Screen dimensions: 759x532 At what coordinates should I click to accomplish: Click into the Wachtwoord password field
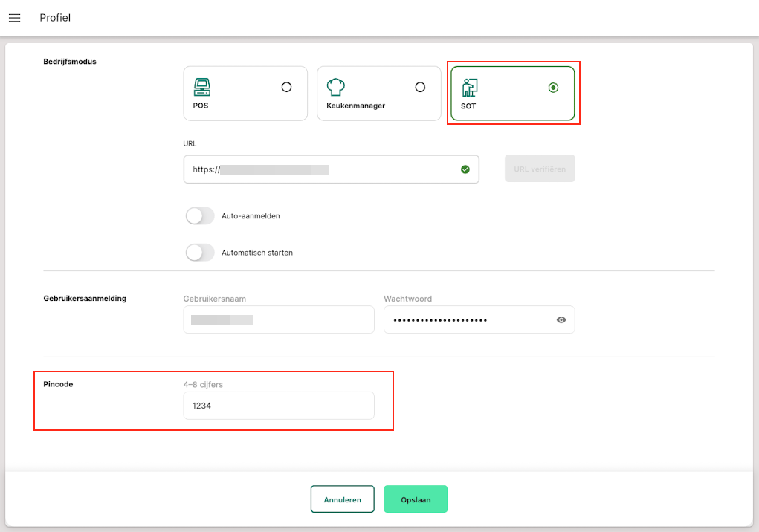[x=468, y=319]
